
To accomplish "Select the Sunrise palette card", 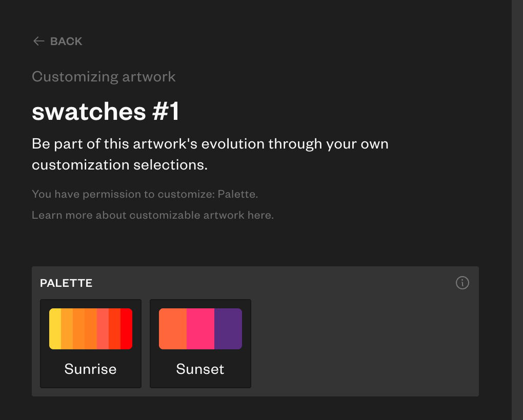I will (x=91, y=343).
